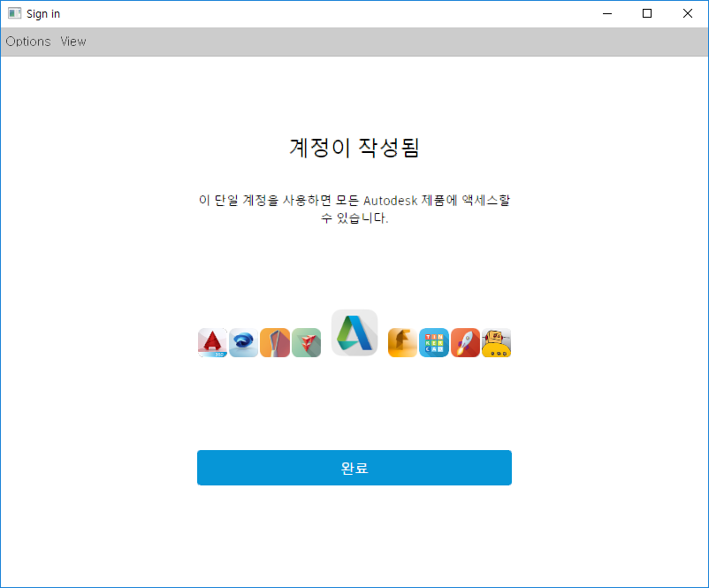709x588 pixels.
Task: Click the Sign in window title icon
Action: tap(14, 13)
